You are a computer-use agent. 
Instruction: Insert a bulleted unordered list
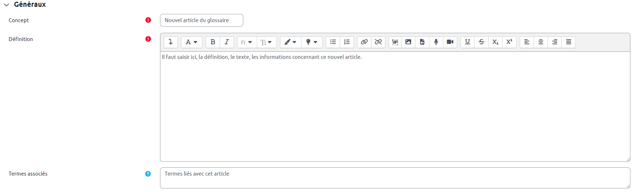point(333,42)
